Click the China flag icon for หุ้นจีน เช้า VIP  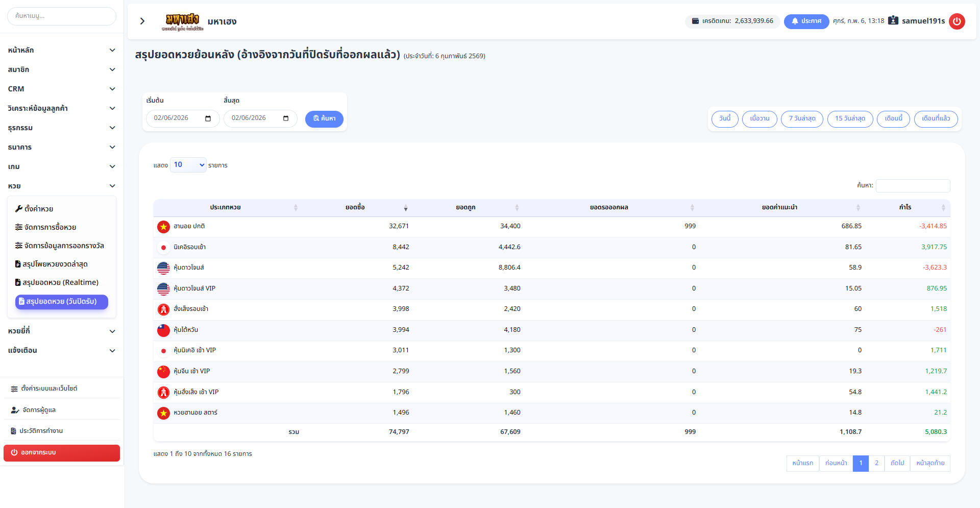point(163,372)
